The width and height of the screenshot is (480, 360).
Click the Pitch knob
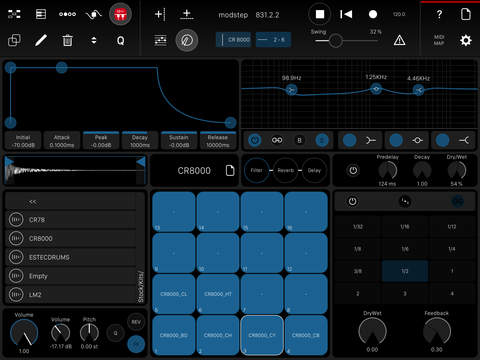point(89,332)
